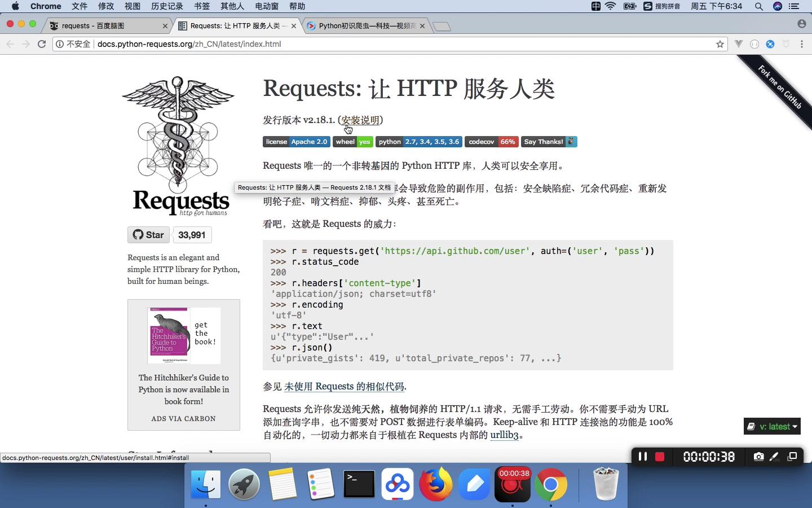812x508 pixels.
Task: Pause the screen recording
Action: pos(642,457)
